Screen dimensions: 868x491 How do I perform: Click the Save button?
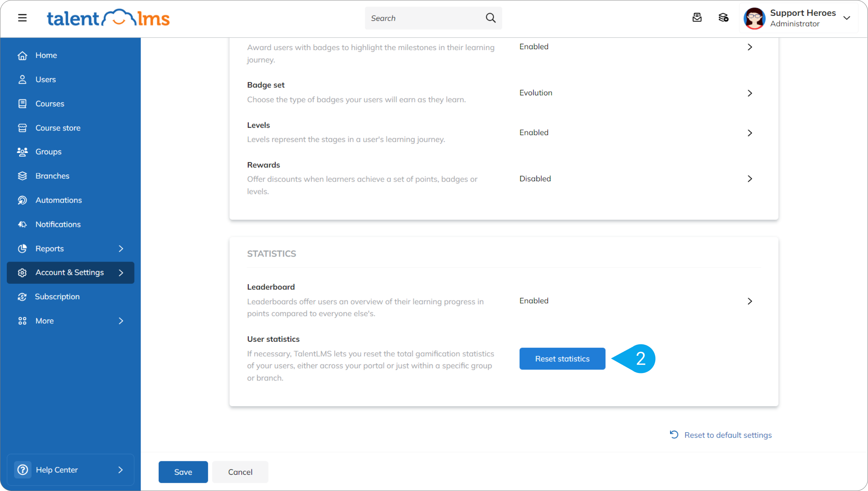[x=183, y=472]
